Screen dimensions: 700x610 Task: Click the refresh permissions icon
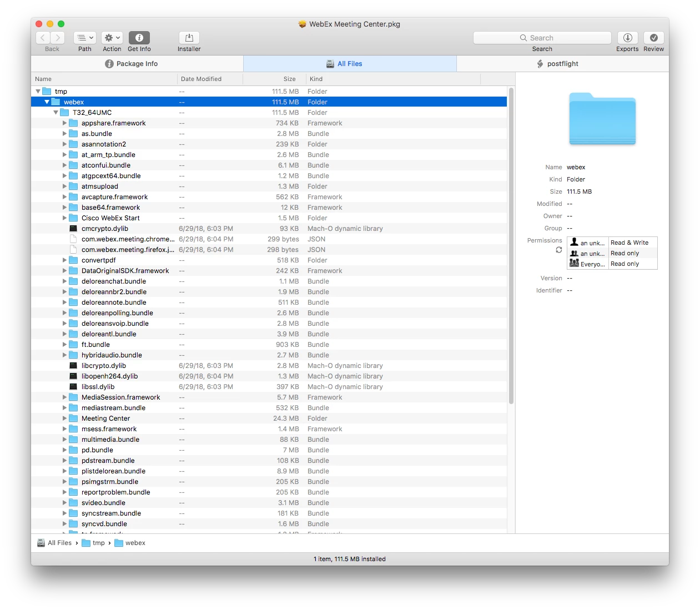(559, 250)
